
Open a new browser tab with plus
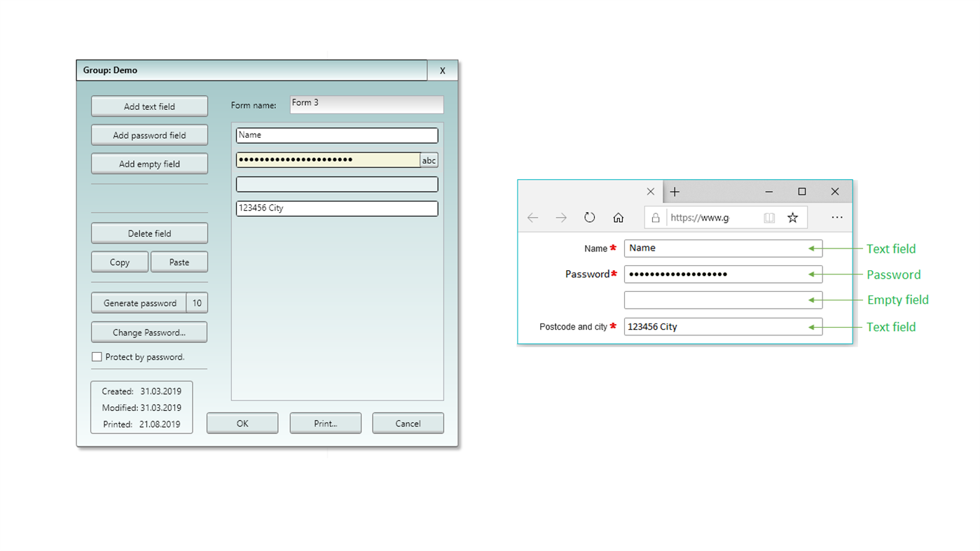coord(674,191)
